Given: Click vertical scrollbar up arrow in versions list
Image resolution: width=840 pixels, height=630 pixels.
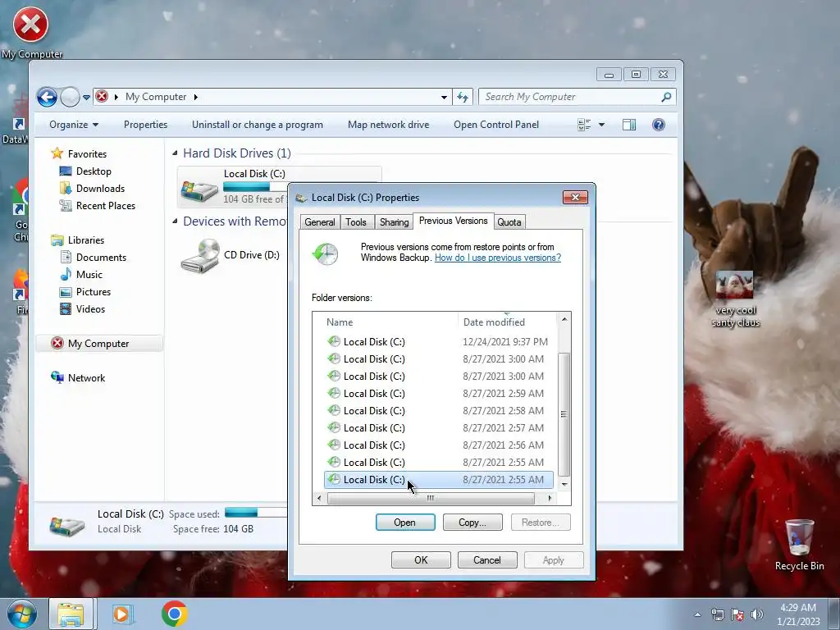Looking at the screenshot, I should [x=564, y=319].
